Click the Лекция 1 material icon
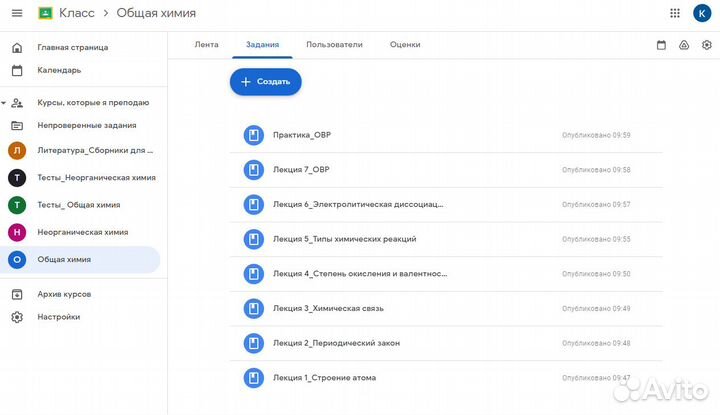The height and width of the screenshot is (415, 720). pos(253,378)
